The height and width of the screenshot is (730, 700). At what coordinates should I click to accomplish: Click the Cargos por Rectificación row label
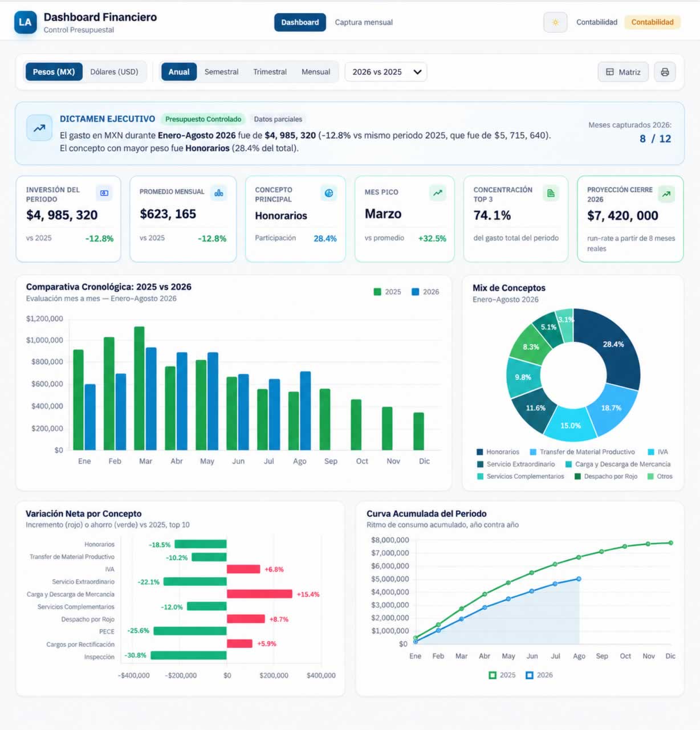80,644
